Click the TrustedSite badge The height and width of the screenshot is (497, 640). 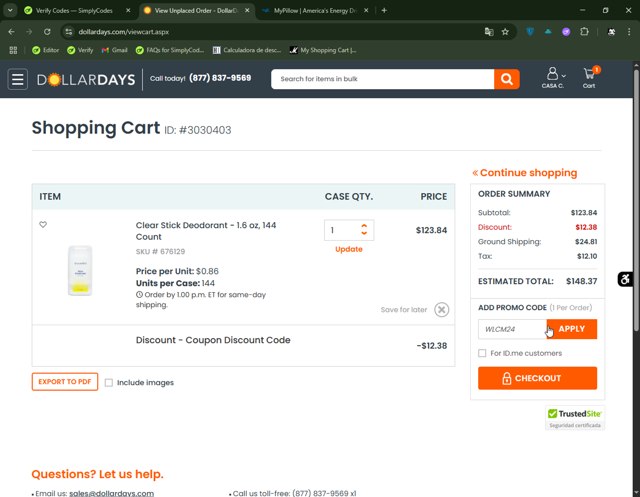575,418
